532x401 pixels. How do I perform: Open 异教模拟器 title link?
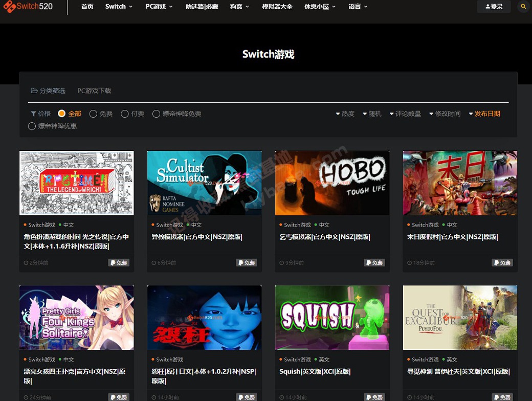point(197,237)
